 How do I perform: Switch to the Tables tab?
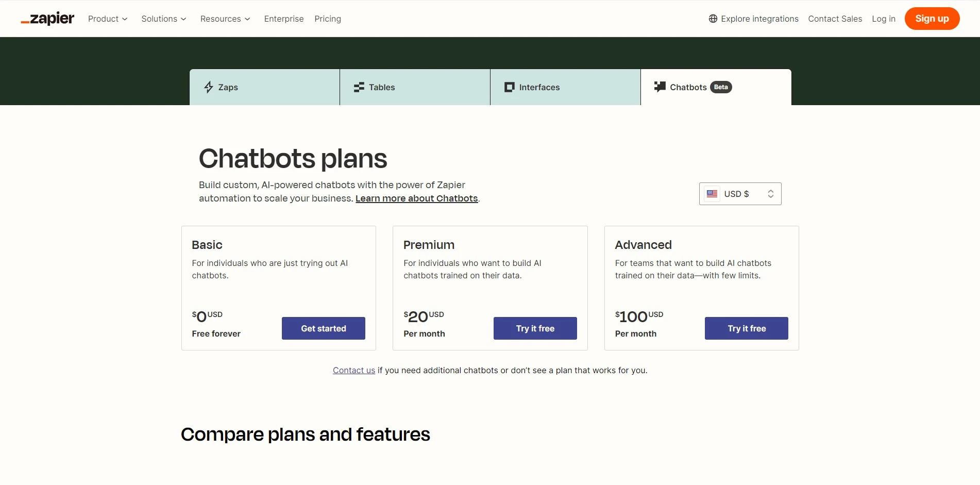point(415,87)
